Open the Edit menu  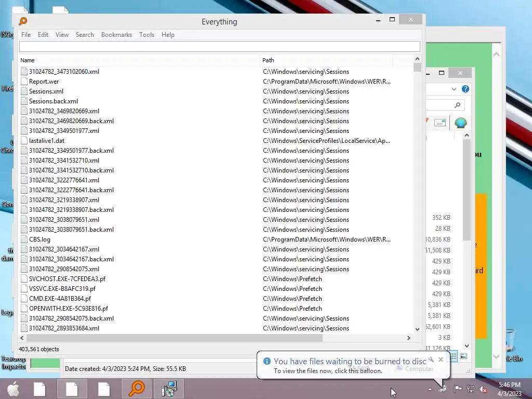click(x=43, y=35)
